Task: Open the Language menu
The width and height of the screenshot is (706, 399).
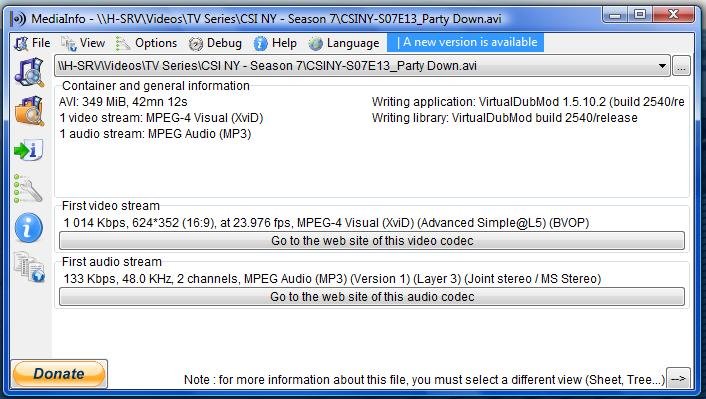Action: click(344, 43)
